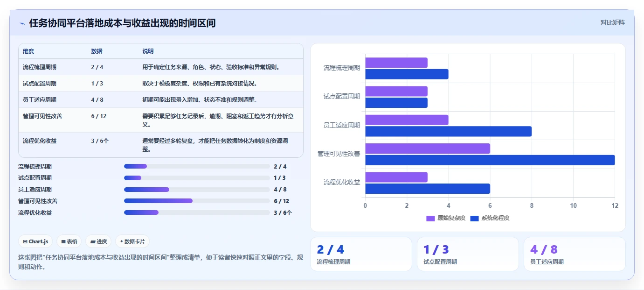Click the description starting 通常要经过多轮复盘
The width and height of the screenshot is (644, 290).
pyautogui.click(x=215, y=145)
